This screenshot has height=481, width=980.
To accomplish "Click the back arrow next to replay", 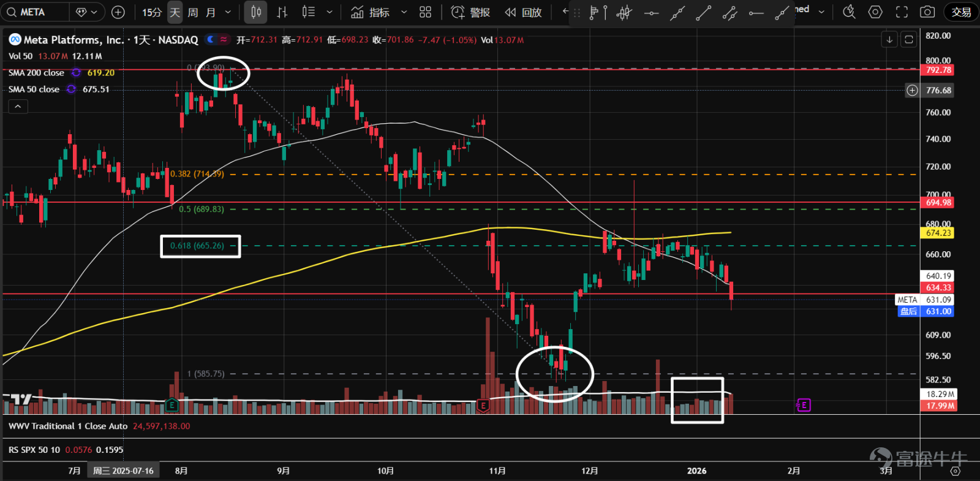I will tap(565, 11).
